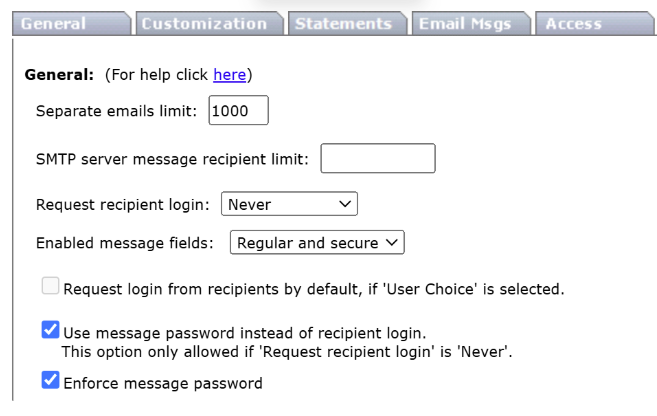Focus the Separate emails limit field

pyautogui.click(x=239, y=109)
